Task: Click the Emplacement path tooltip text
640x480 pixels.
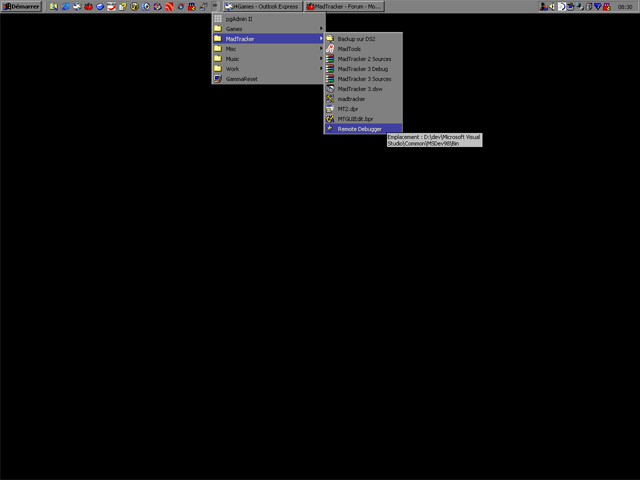Action: (434, 140)
